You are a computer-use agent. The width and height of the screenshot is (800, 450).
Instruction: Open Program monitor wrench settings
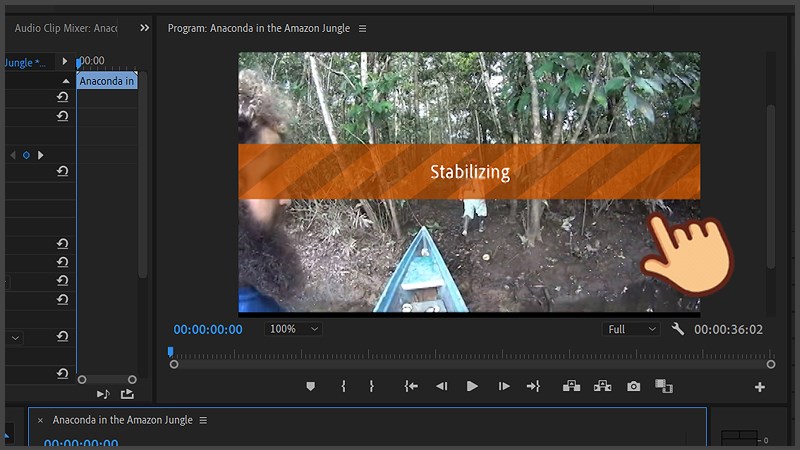click(678, 329)
